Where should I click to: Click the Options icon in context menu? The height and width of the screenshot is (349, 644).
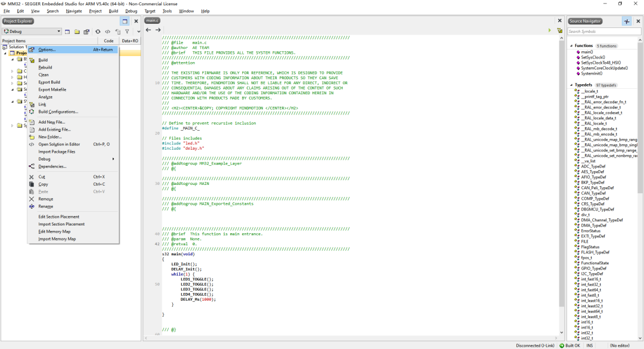32,50
